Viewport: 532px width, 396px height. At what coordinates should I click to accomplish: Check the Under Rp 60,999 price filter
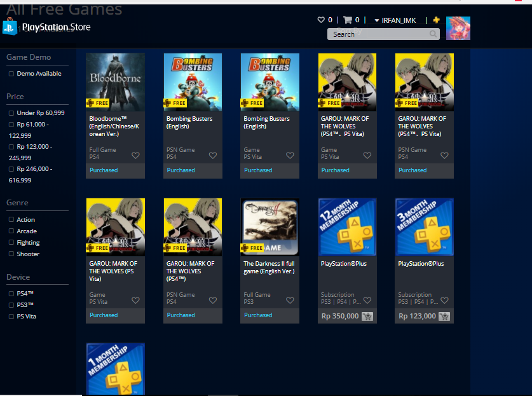click(x=11, y=113)
